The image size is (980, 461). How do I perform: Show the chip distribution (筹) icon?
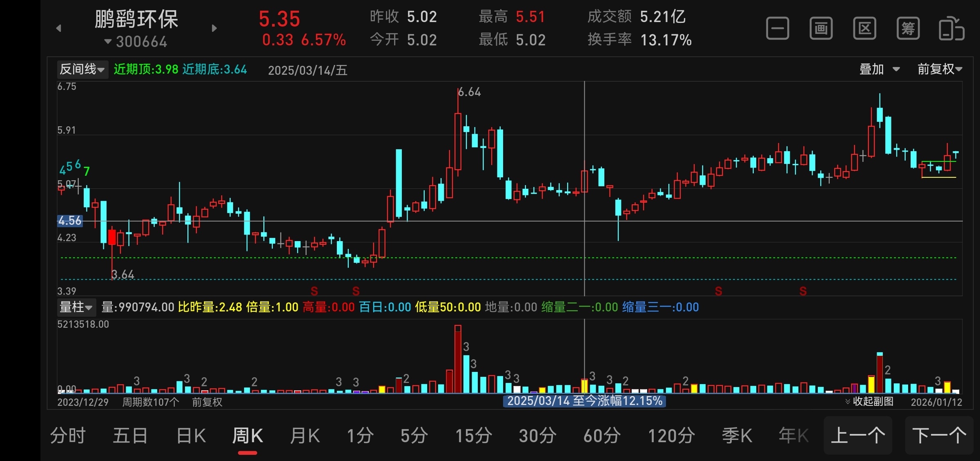click(x=908, y=28)
